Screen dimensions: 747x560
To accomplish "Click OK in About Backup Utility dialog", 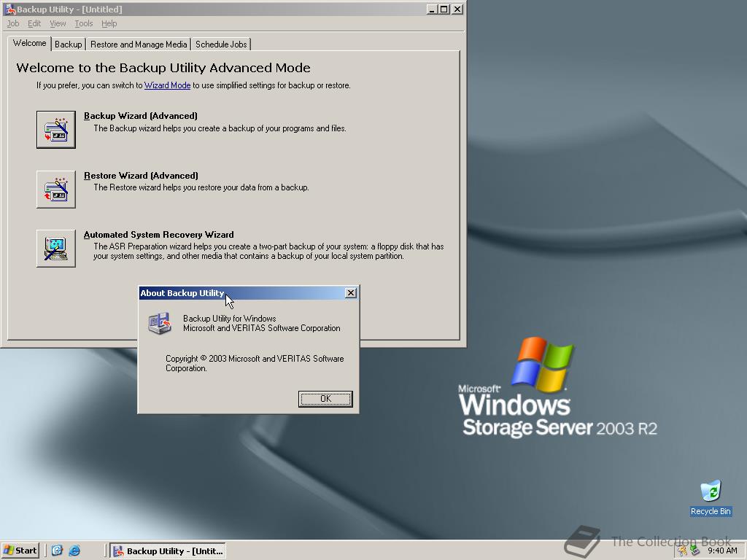I will tap(325, 399).
